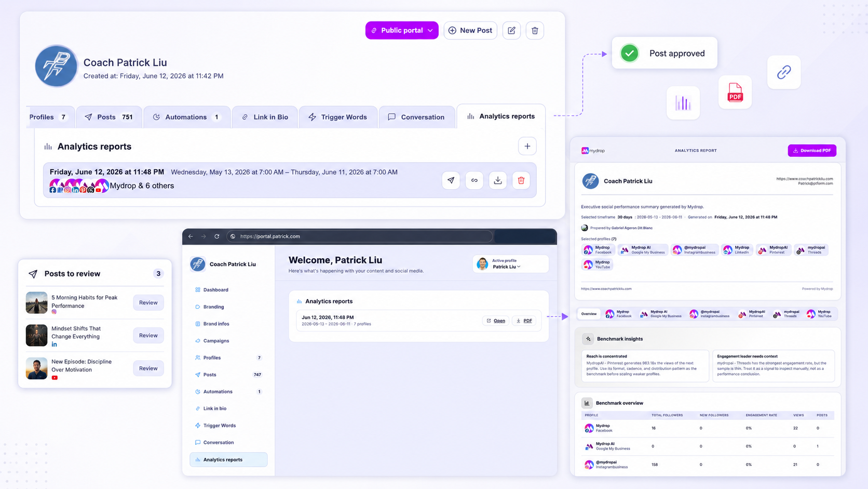Click the PDF file icon tile

[x=735, y=92]
